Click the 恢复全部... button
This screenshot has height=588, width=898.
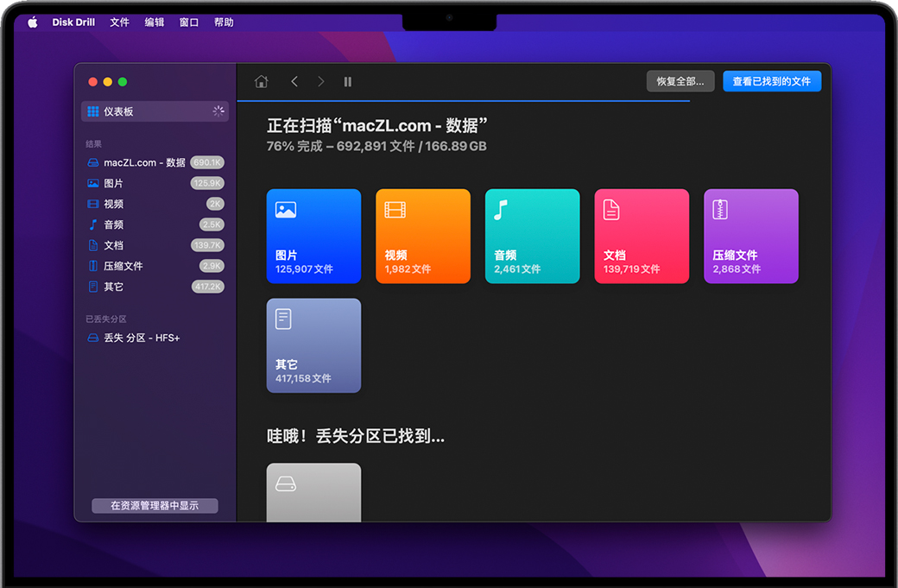coord(680,81)
